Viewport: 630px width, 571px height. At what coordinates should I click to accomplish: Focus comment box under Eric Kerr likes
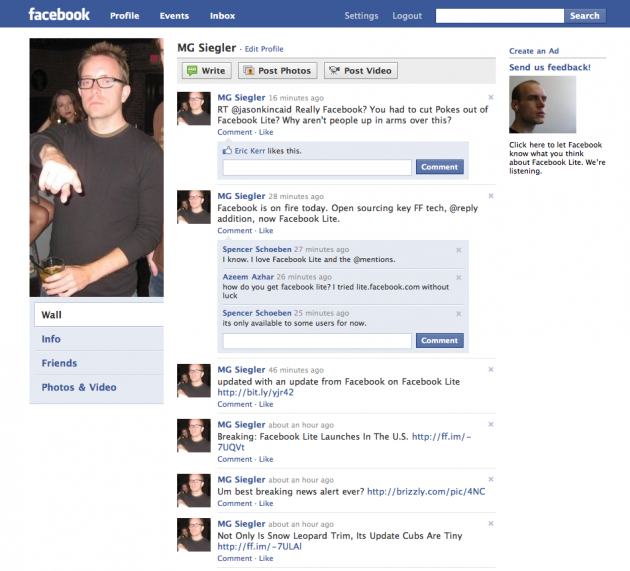pyautogui.click(x=317, y=167)
